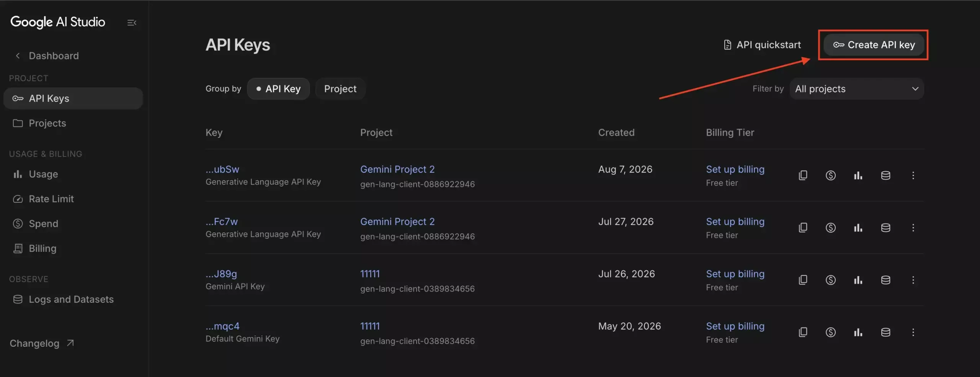
Task: View usage chart for the ...J89g key
Action: [x=858, y=280]
